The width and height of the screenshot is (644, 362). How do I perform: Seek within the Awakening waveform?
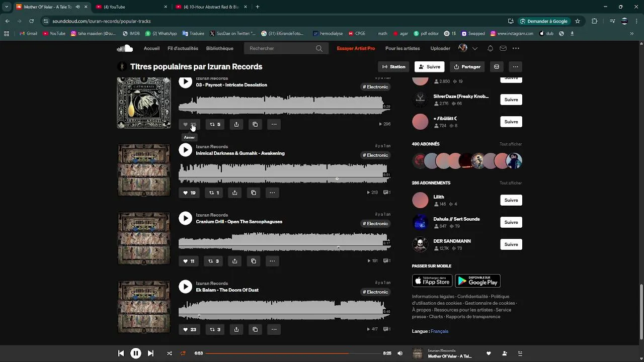[x=284, y=173]
